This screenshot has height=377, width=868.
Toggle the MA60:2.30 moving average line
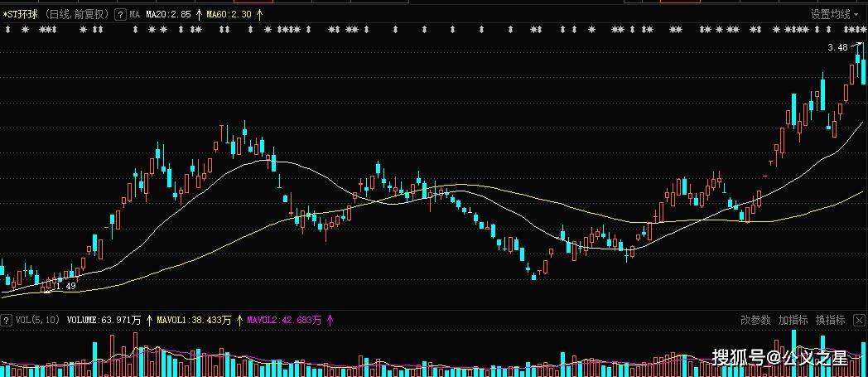(229, 15)
